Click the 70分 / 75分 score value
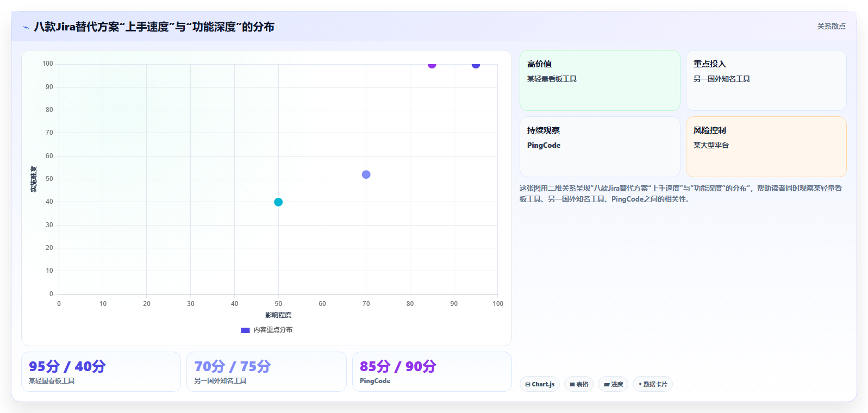Screen dimensions: 868x413 pyautogui.click(x=233, y=366)
